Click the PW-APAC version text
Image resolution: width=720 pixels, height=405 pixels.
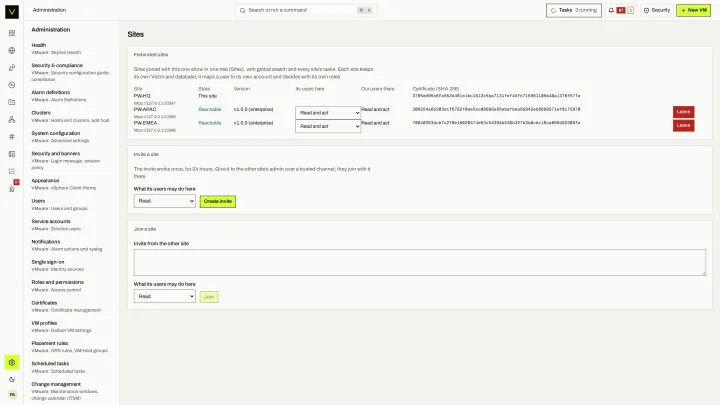[x=253, y=109]
